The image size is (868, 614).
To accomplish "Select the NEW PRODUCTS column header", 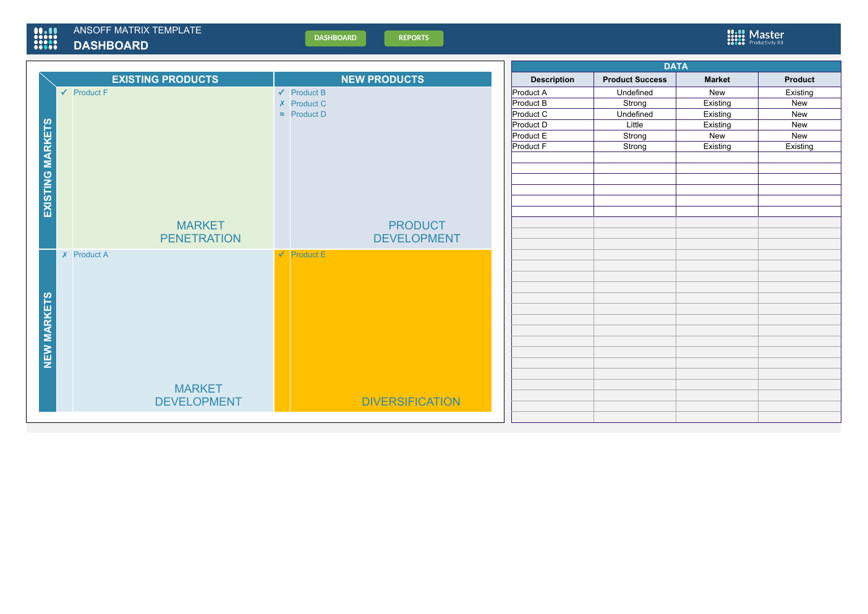I will tap(383, 79).
